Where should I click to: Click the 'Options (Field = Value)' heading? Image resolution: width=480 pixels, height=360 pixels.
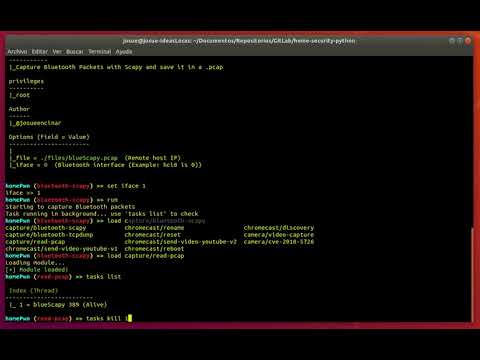[49, 137]
